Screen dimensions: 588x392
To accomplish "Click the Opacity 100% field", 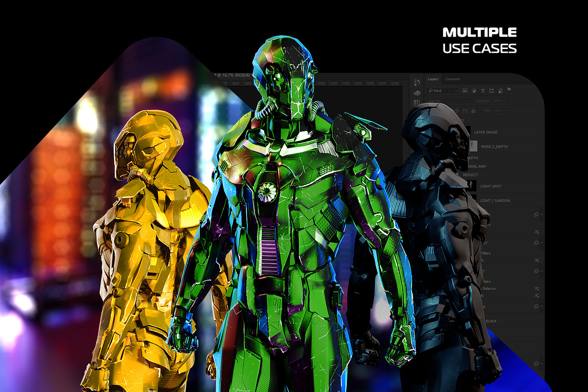I will coord(498,100).
